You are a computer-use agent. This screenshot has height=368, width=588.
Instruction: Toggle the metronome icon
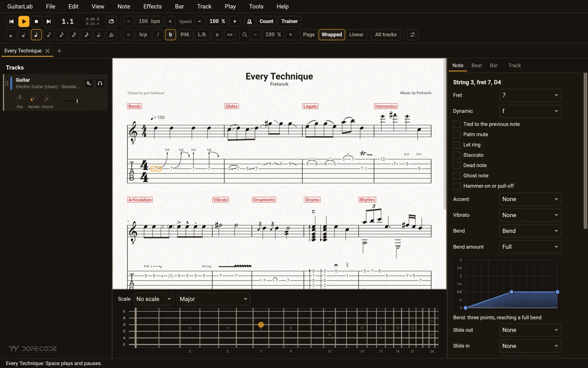pyautogui.click(x=249, y=21)
